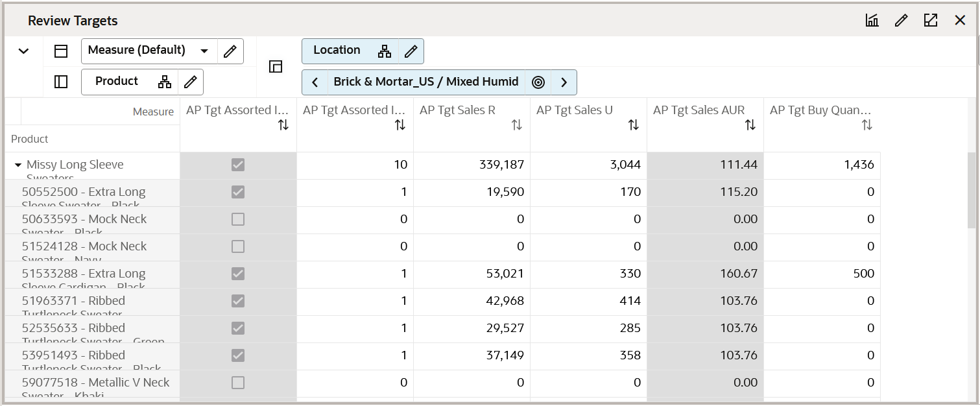Image resolution: width=980 pixels, height=406 pixels.
Task: Click the back arrow before Brick & Mortar_US
Action: pos(315,82)
